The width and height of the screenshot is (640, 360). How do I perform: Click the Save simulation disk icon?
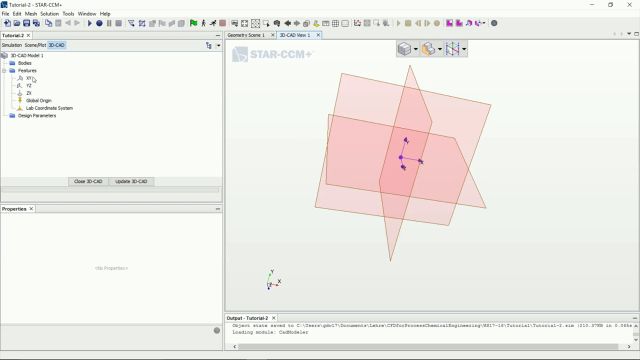[27, 23]
